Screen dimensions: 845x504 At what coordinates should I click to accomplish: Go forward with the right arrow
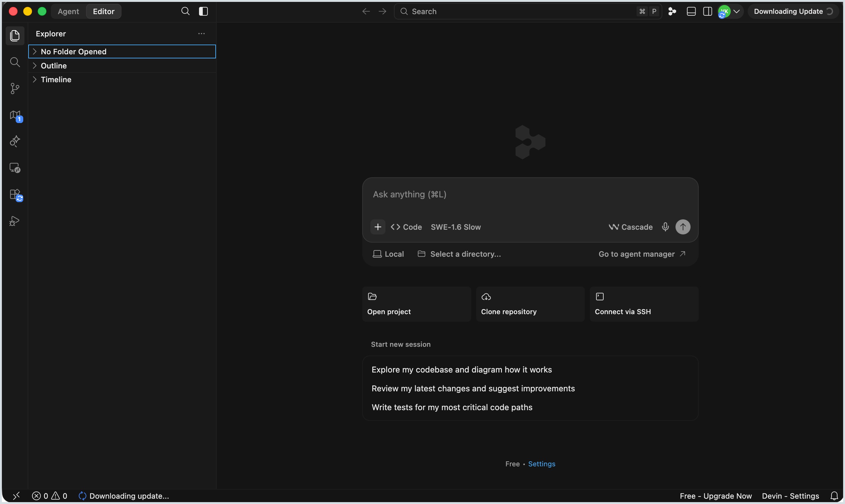point(382,11)
